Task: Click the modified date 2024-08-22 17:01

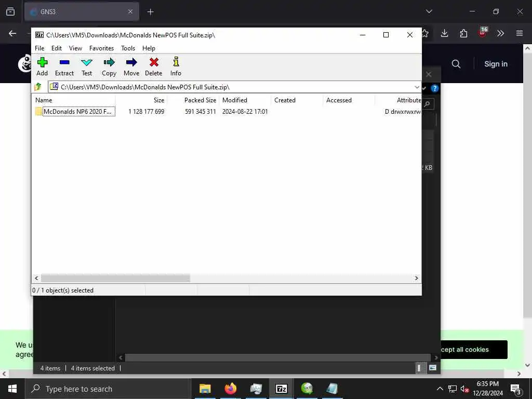Action: (245, 112)
